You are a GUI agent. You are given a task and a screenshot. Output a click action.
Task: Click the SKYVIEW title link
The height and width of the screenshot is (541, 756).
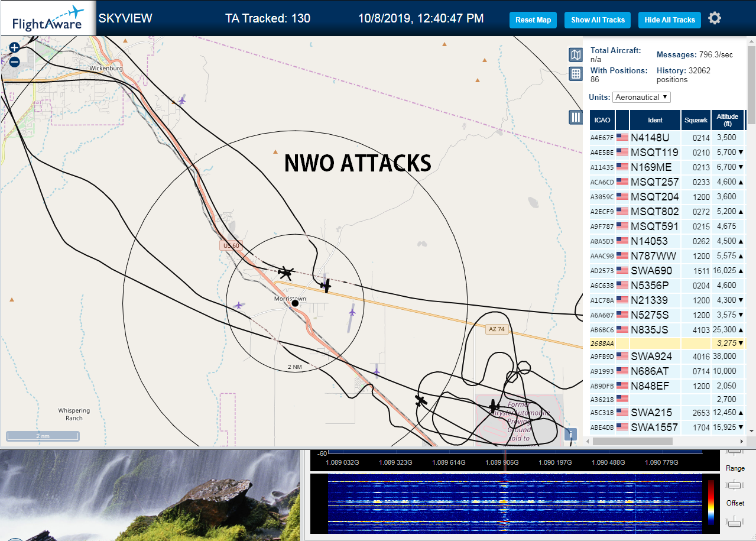[125, 18]
